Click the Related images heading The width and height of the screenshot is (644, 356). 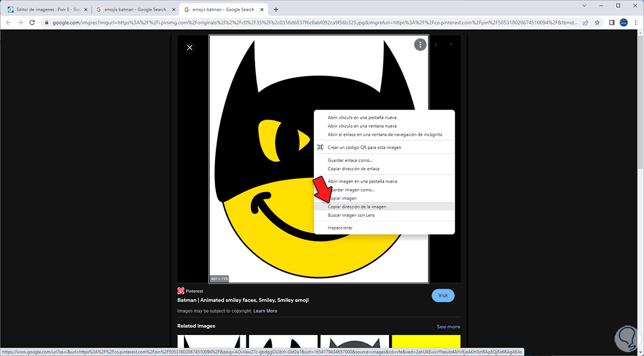coord(196,326)
